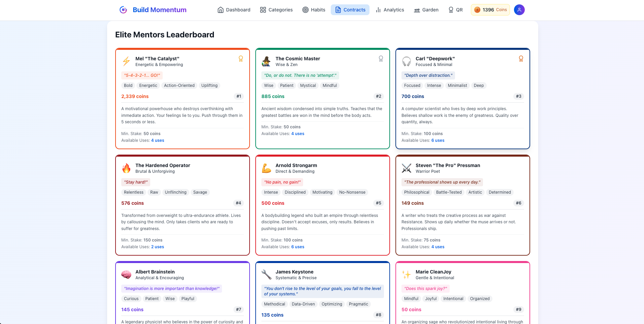Select the James Keystone mentor name
Viewport: 644px width, 324px height.
[294, 272]
